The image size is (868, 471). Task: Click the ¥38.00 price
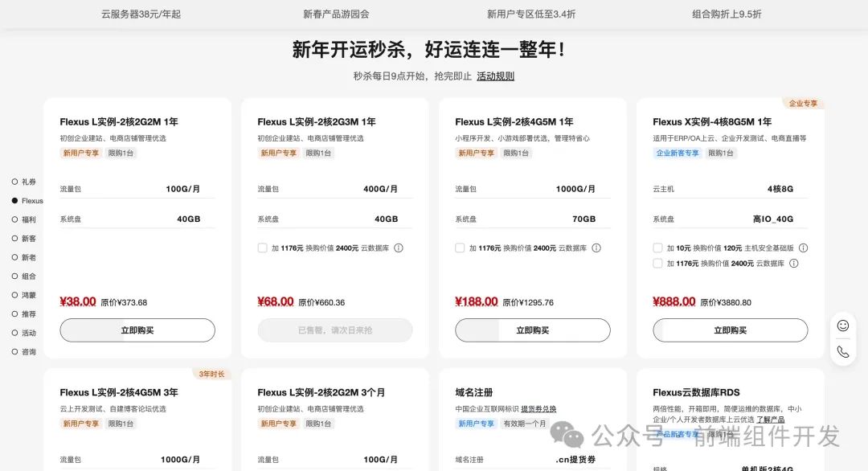click(78, 301)
